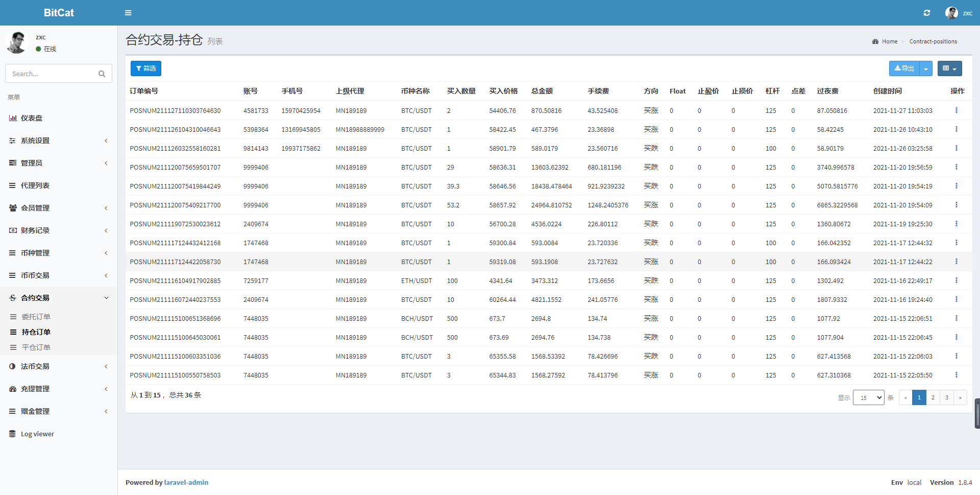Click the 筛选 filter button
Screen dimensions: 980x495
pos(146,68)
